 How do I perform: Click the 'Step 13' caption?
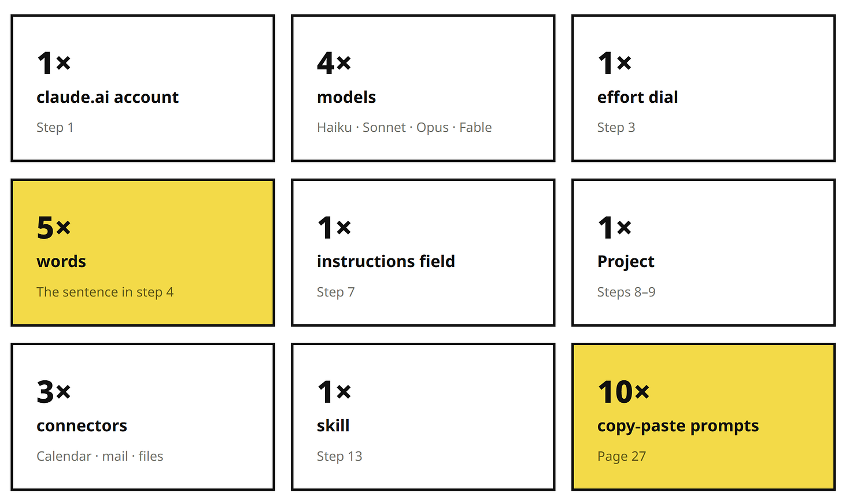339,456
